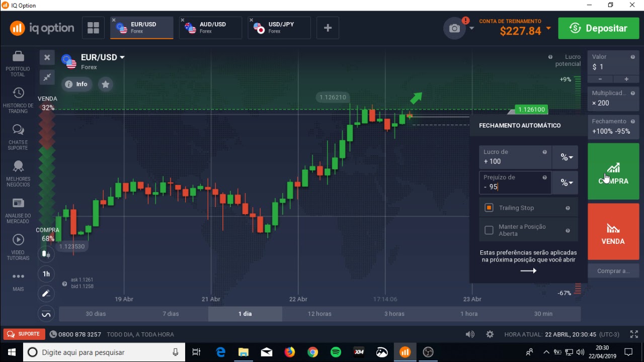The image size is (644, 362).
Task: Select the 12 horas time range
Action: [x=319, y=314]
